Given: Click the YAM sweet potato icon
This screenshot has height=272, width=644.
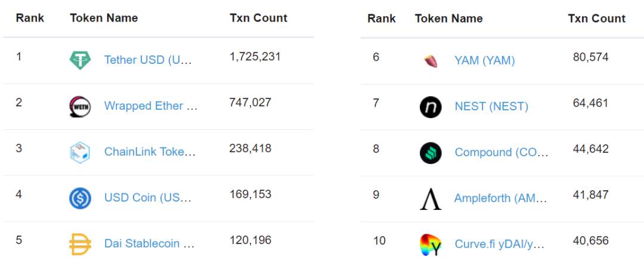Looking at the screenshot, I should coord(430,60).
